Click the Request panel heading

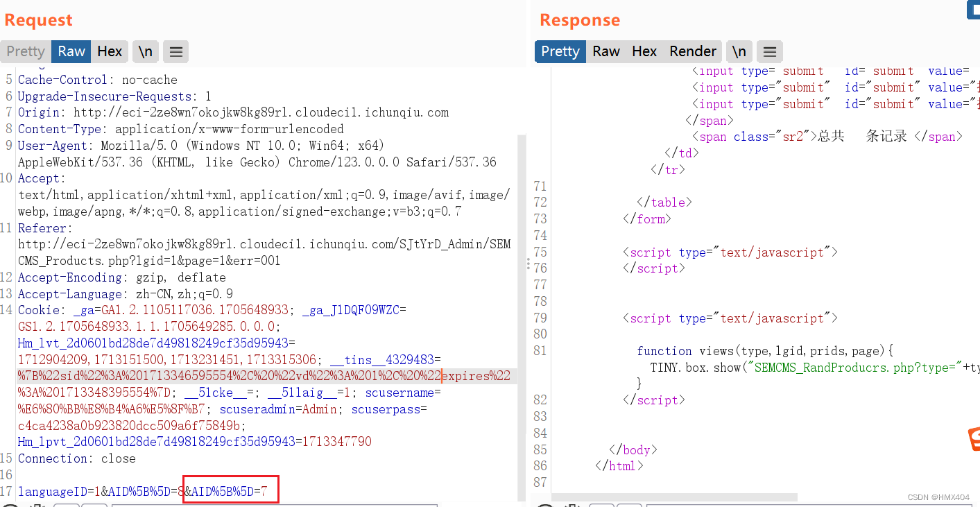[39, 20]
